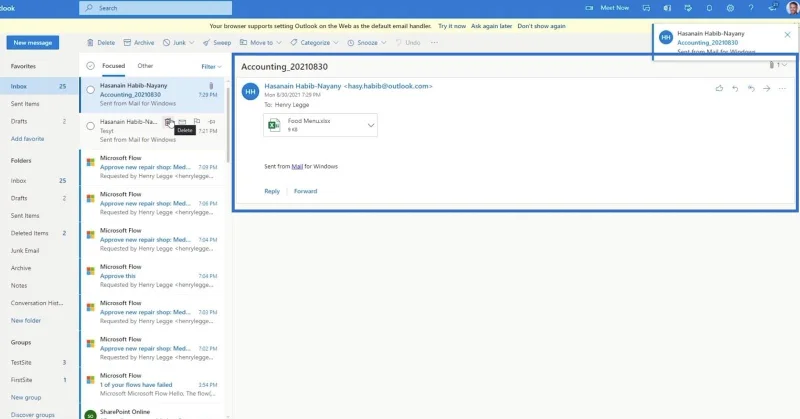Expand the Food Menu.xlsx attachment options chevron
The image size is (800, 419).
(371, 125)
